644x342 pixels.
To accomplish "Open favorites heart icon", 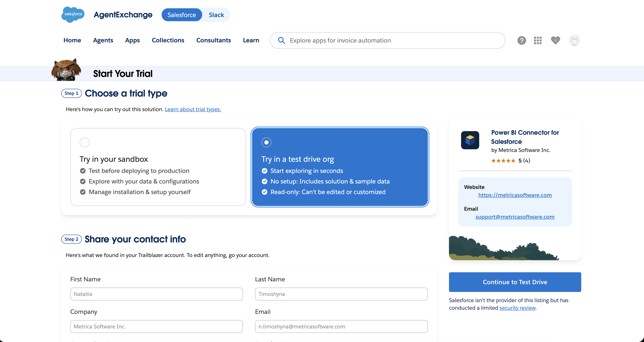I will click(555, 40).
